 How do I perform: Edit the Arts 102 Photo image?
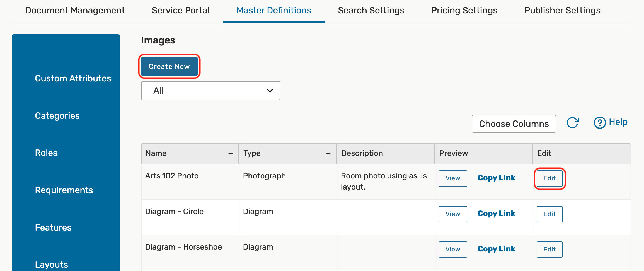coord(549,178)
